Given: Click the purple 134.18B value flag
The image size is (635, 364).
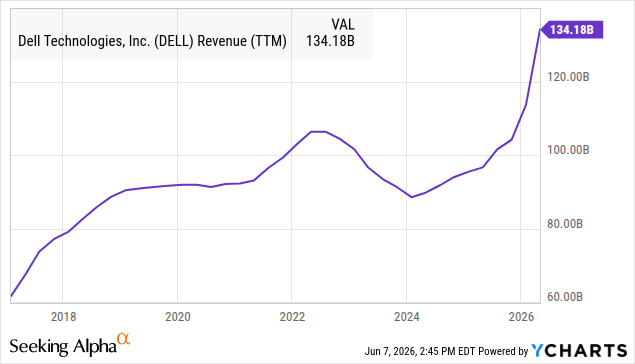Looking at the screenshot, I should [572, 30].
